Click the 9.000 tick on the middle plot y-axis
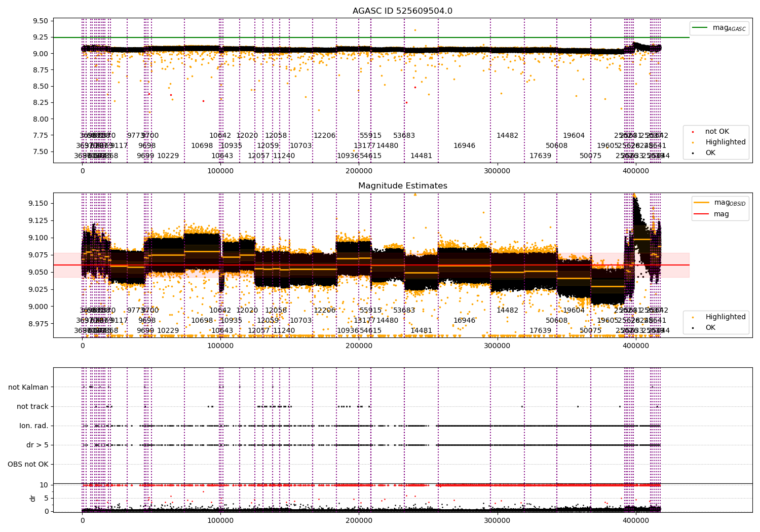This screenshot has width=760, height=532. [x=39, y=307]
